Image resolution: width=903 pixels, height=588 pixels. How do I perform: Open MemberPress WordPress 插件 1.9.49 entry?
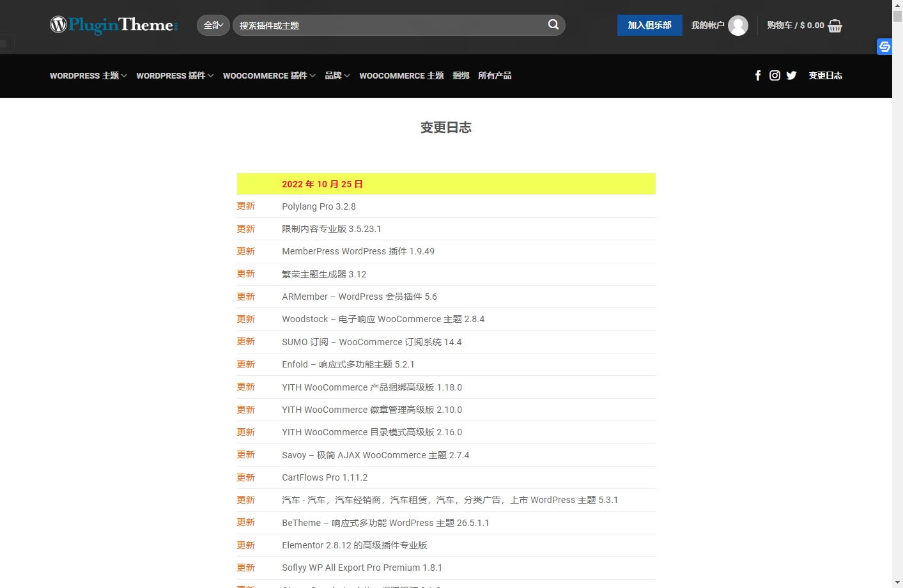pos(358,251)
